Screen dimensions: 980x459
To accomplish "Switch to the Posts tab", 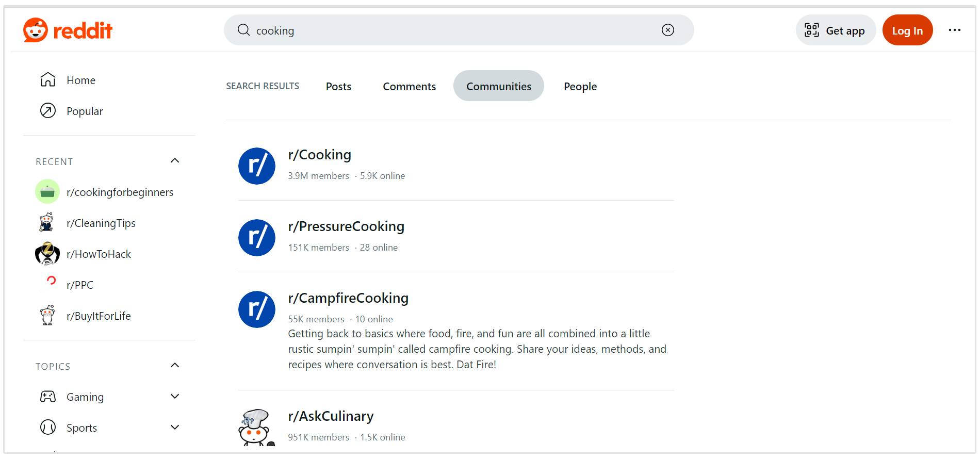I will point(338,87).
